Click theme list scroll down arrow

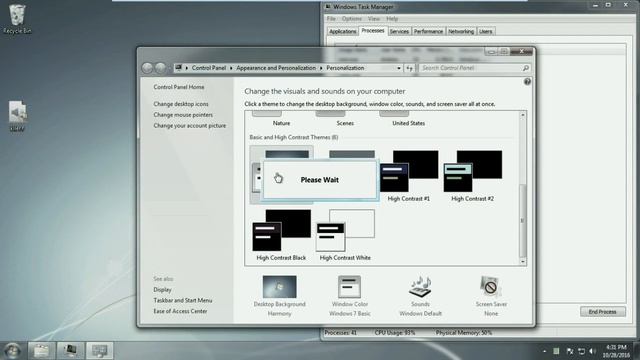522,262
